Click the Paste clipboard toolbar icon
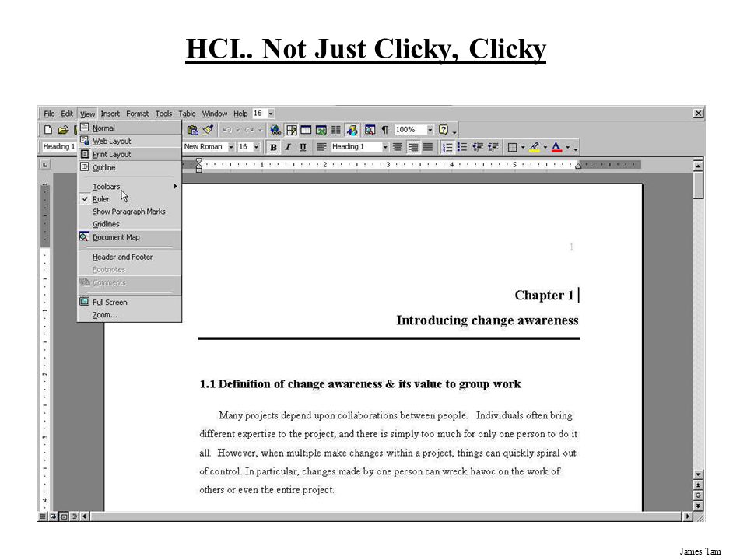Screen dimensions: 747x560 [x=192, y=130]
